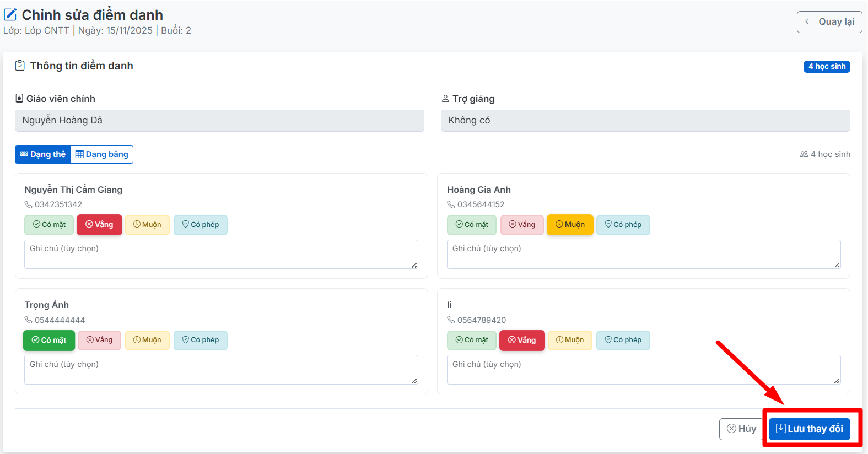Cancel editing with the Hủy button

[x=741, y=429]
